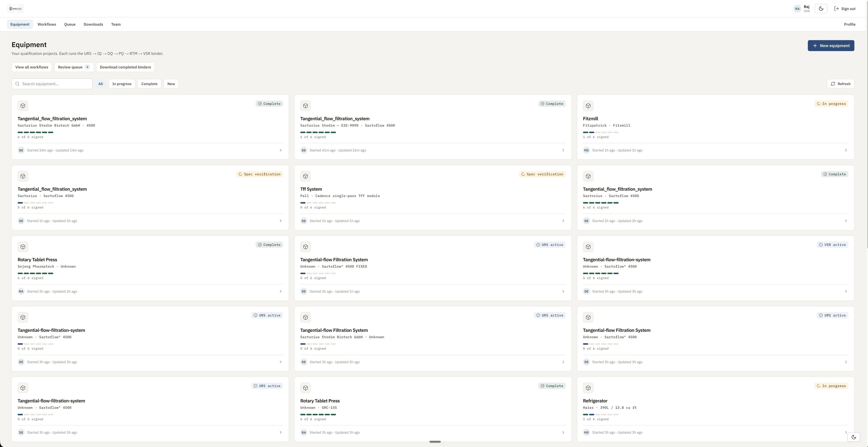
Task: Click In progress badge on Fitzmill card
Action: [831, 104]
